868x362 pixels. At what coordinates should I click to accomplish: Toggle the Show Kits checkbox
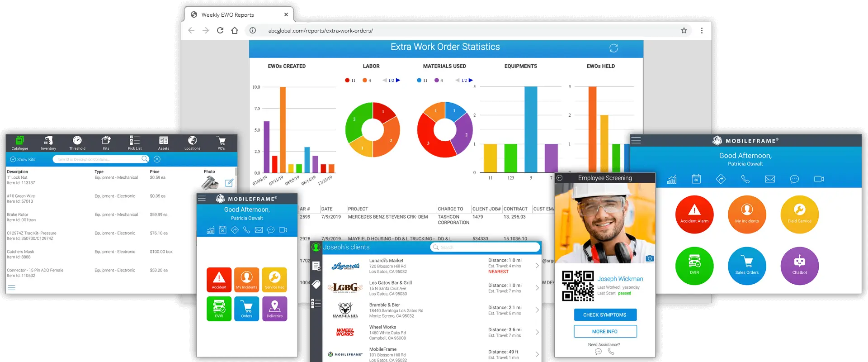[x=23, y=159]
